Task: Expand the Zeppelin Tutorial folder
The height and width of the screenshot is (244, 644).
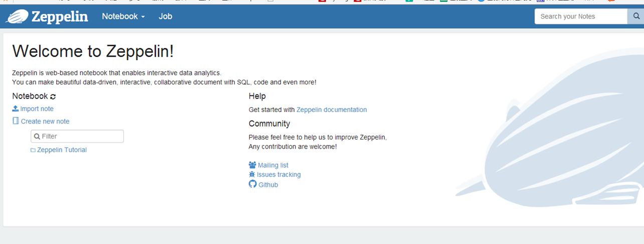Action: pyautogui.click(x=59, y=150)
